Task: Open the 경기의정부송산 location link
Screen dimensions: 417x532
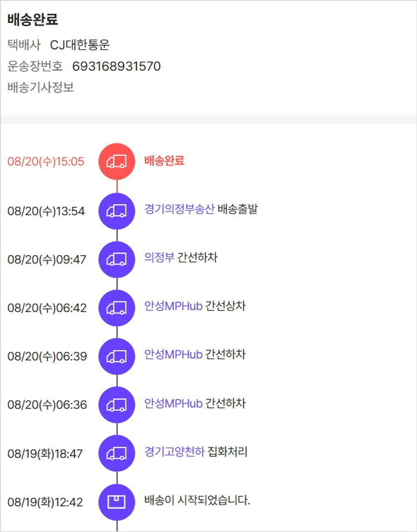Action: click(x=179, y=210)
